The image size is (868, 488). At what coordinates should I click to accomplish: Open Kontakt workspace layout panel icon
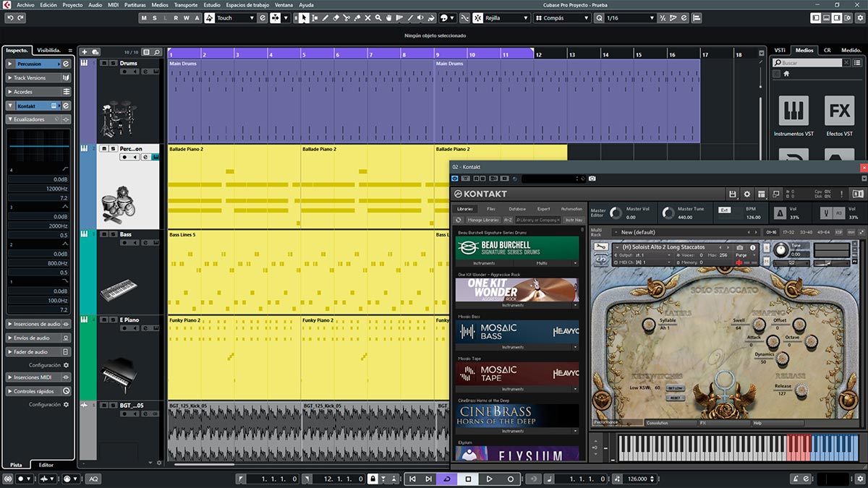(x=762, y=194)
